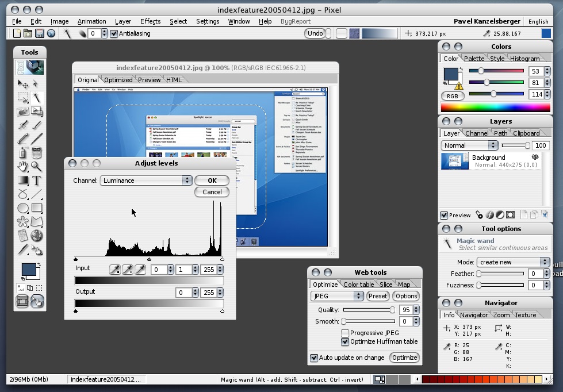Open the JPEG format dropdown
This screenshot has width=563, height=392.
337,296
